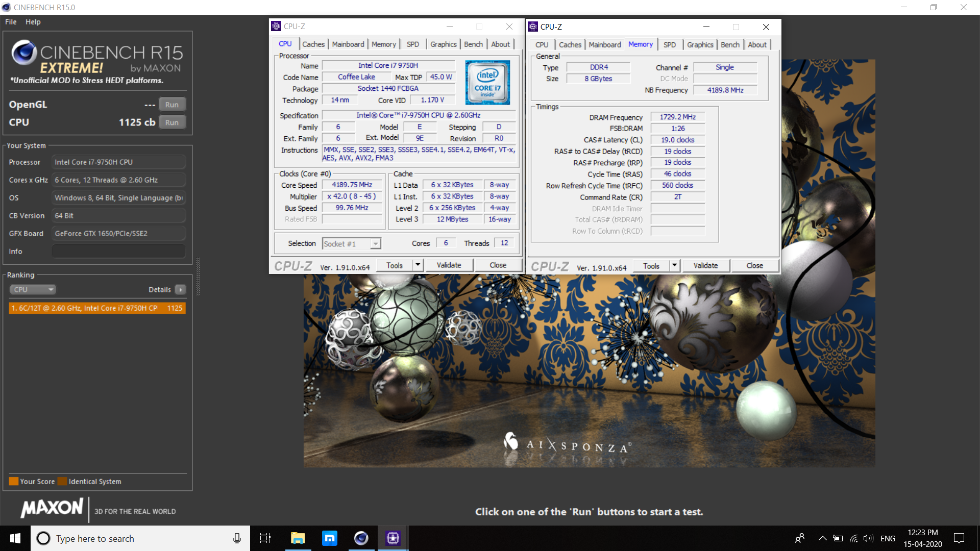Click Close button in left CPU-Z window

[x=498, y=265]
